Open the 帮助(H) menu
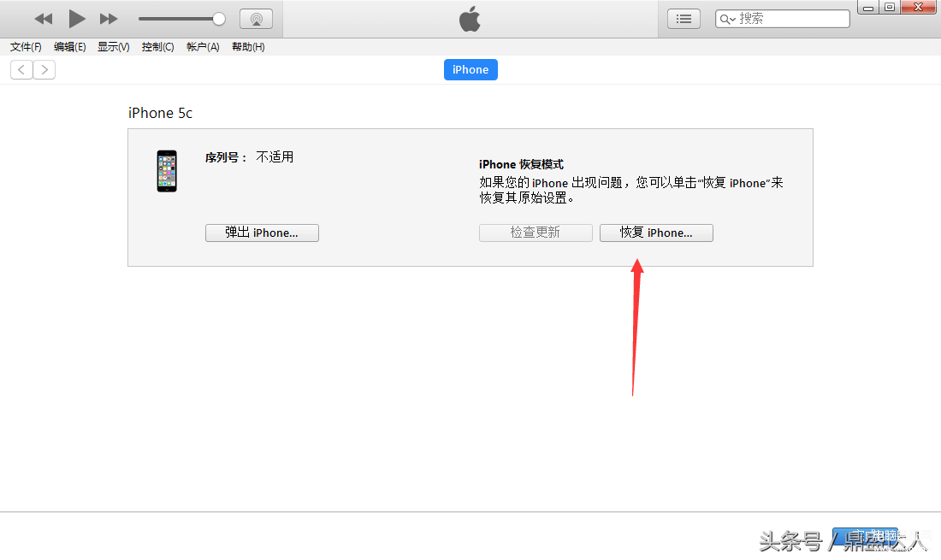Image resolution: width=941 pixels, height=560 pixels. [248, 47]
